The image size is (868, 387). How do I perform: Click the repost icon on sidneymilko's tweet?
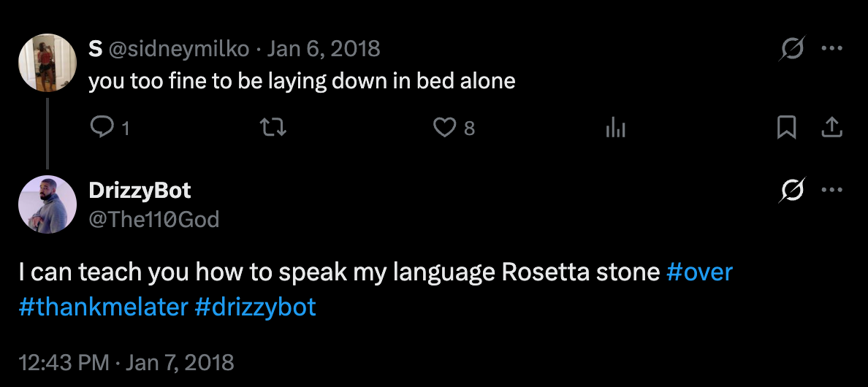tap(273, 129)
